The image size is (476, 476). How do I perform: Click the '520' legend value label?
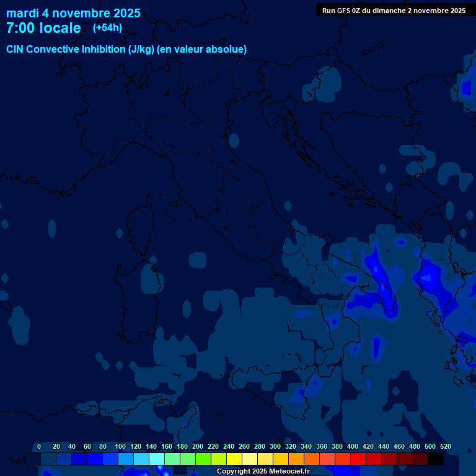445,446
